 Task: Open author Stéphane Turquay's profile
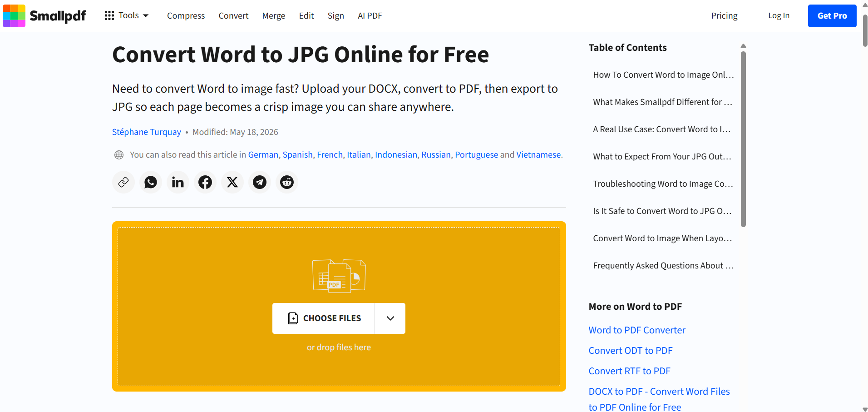click(147, 132)
